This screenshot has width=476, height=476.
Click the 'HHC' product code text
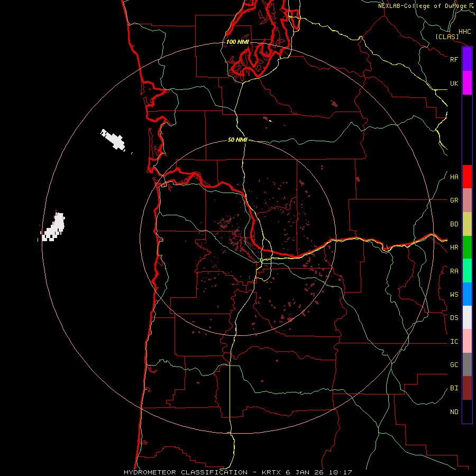[x=464, y=32]
